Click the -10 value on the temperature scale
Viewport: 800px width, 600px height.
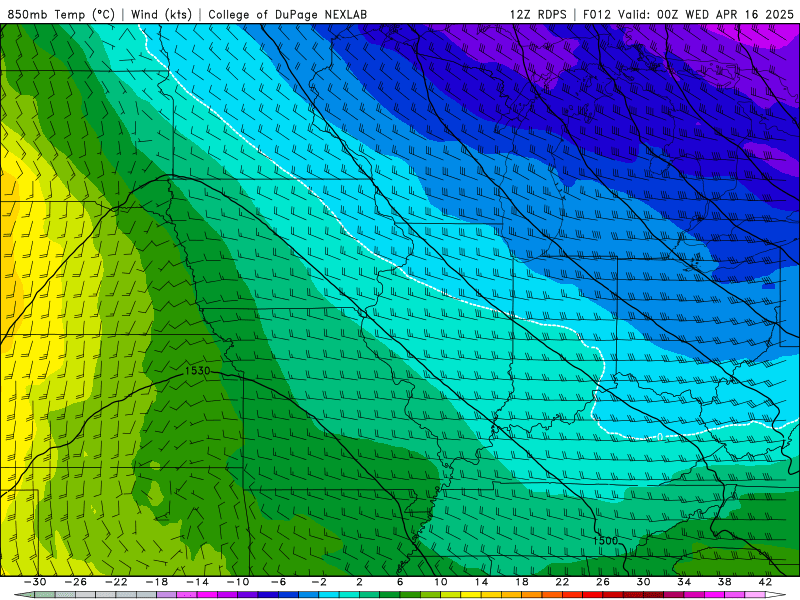pyautogui.click(x=238, y=582)
